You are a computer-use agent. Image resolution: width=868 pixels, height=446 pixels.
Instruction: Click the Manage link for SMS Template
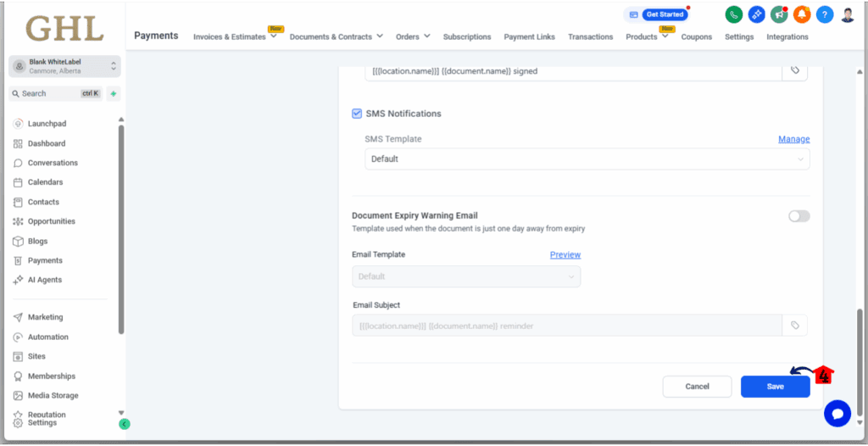[793, 139]
